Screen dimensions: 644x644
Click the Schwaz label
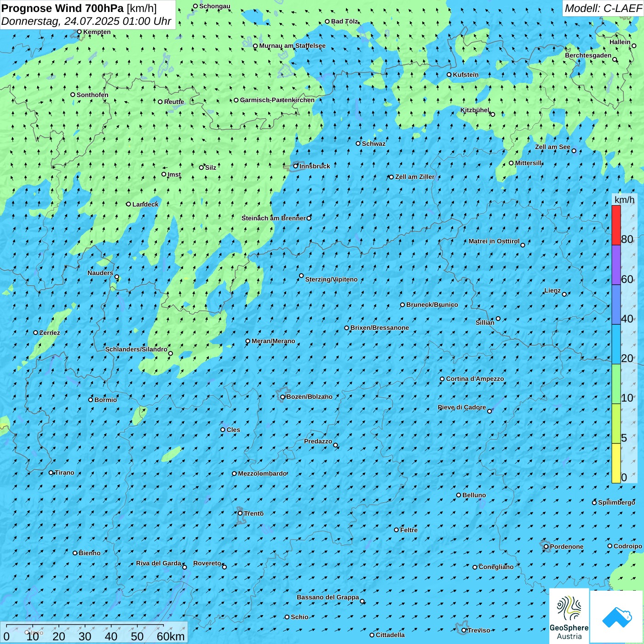374,144
